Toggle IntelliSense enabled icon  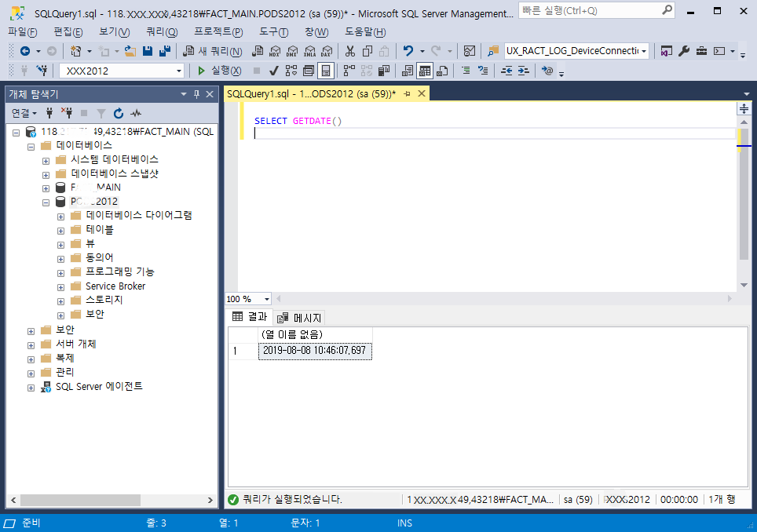point(326,71)
